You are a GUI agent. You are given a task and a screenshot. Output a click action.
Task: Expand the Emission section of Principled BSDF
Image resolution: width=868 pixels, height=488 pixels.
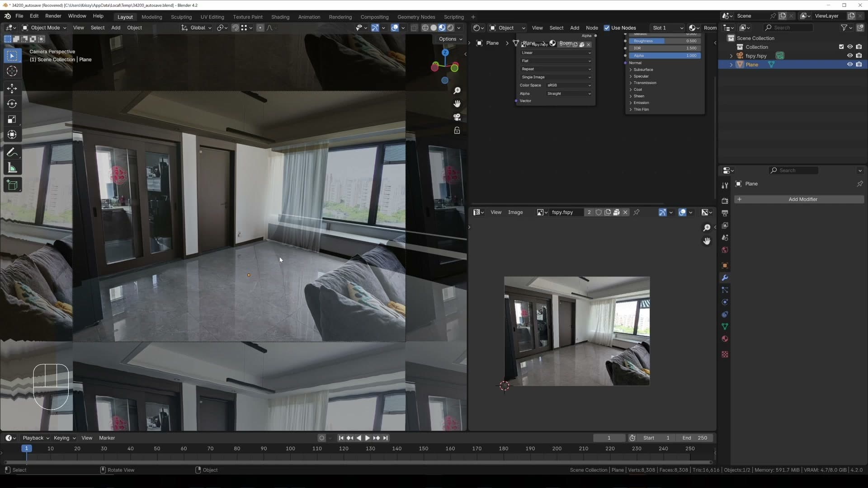click(641, 103)
